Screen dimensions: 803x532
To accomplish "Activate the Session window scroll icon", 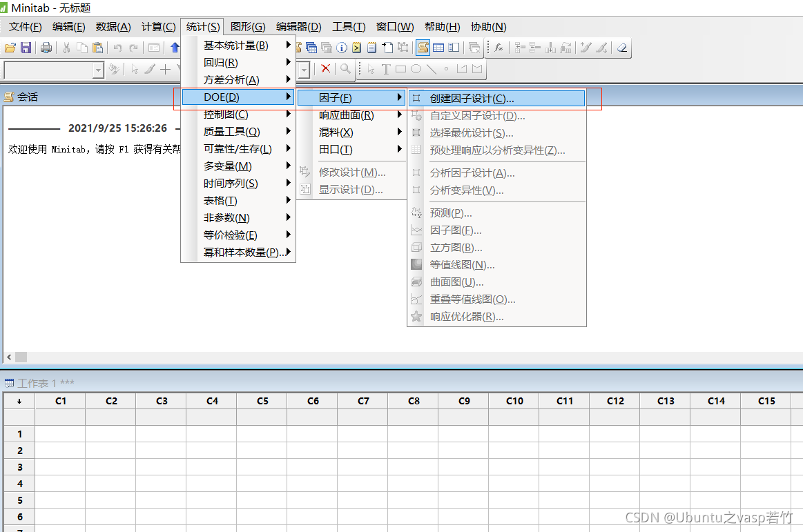I will click(x=423, y=48).
